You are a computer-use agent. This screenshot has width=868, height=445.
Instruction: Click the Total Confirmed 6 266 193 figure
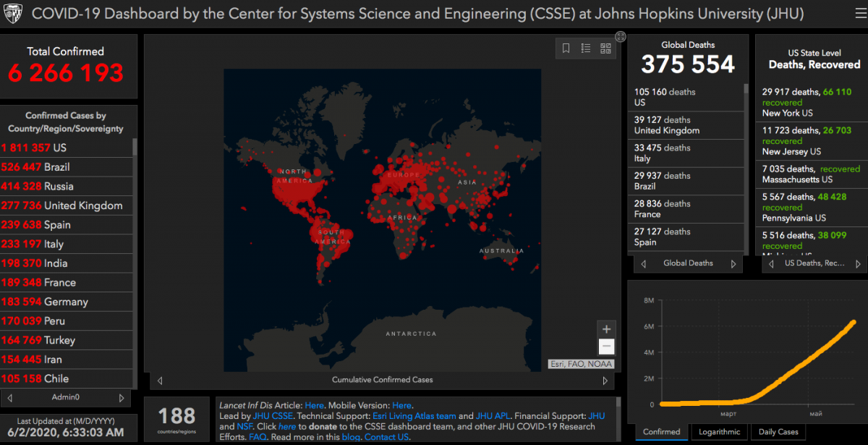pyautogui.click(x=66, y=73)
